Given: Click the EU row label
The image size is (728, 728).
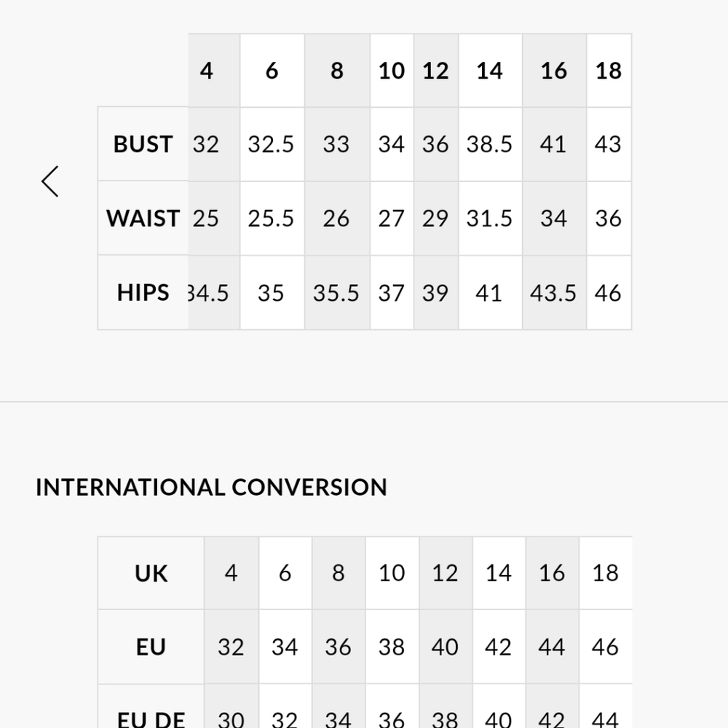Looking at the screenshot, I should click(151, 647).
